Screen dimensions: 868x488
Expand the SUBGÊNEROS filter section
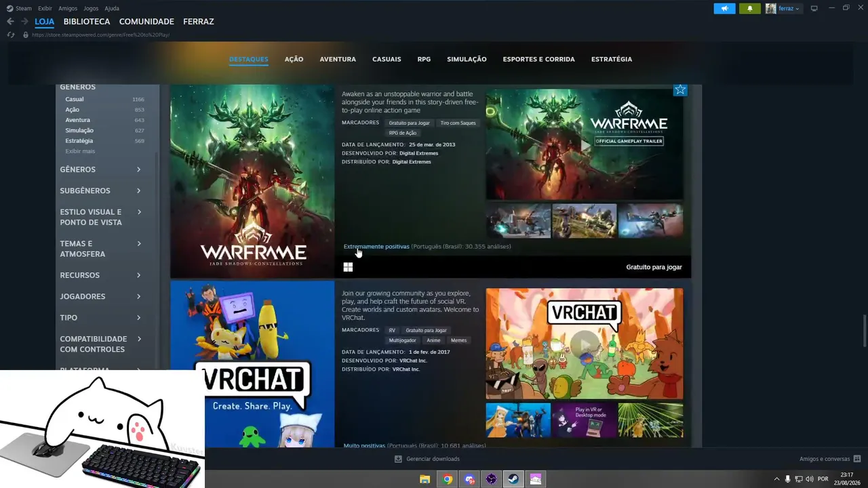100,190
